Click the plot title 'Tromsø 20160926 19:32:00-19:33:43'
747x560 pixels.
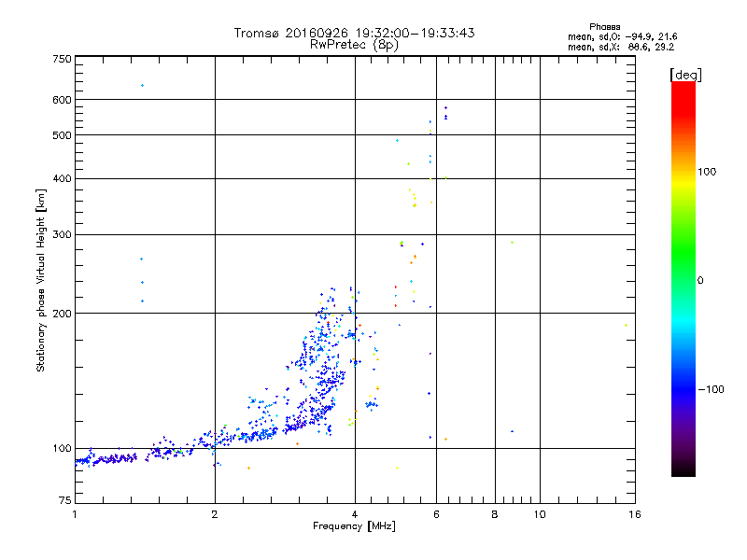(354, 33)
